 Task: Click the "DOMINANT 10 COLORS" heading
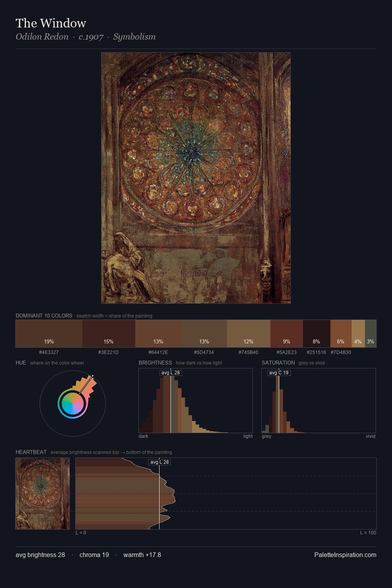click(44, 316)
